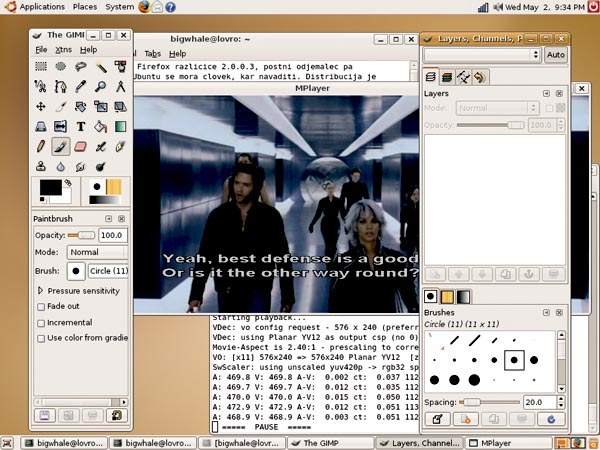Select the Blur/Sharpen droplet tool
Image resolution: width=600 pixels, height=450 pixels.
click(x=61, y=166)
